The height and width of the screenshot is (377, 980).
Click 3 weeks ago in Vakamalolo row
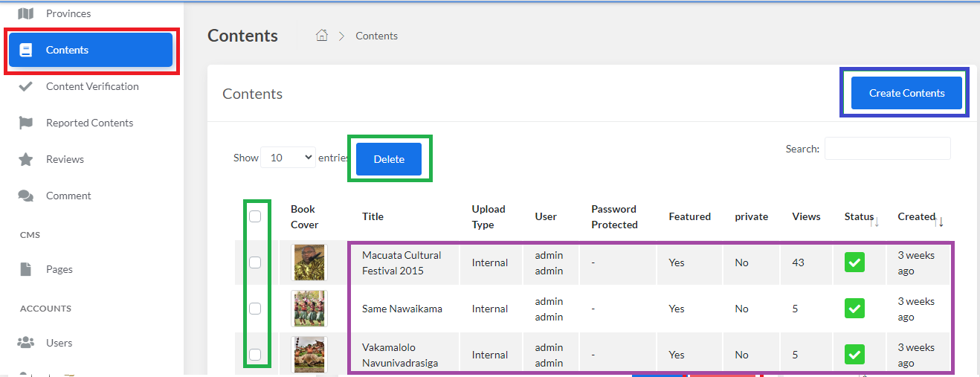pos(916,355)
